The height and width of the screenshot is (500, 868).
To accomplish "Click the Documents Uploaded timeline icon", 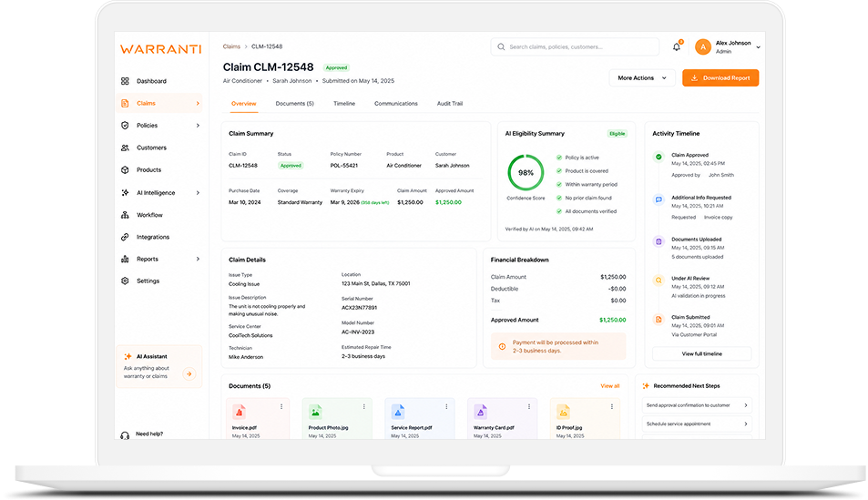I will point(659,241).
